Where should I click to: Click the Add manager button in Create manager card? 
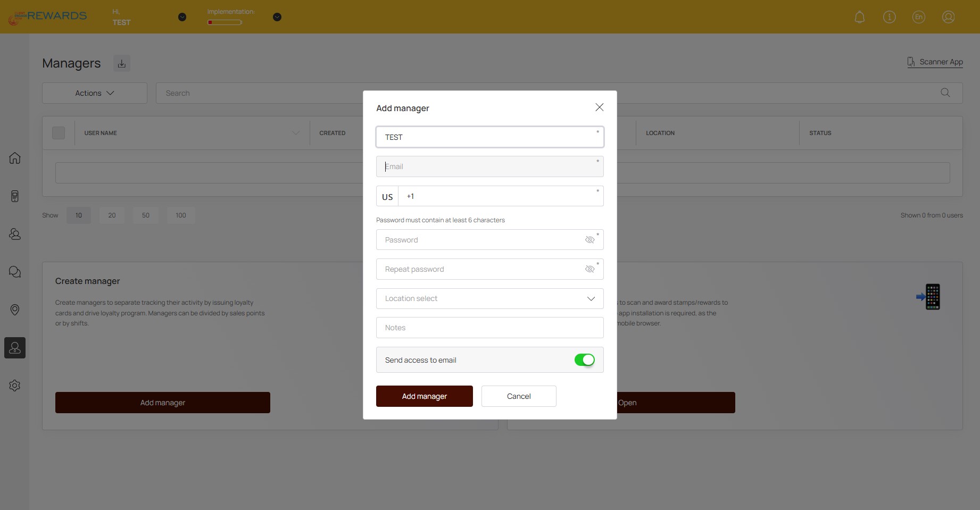(163, 403)
